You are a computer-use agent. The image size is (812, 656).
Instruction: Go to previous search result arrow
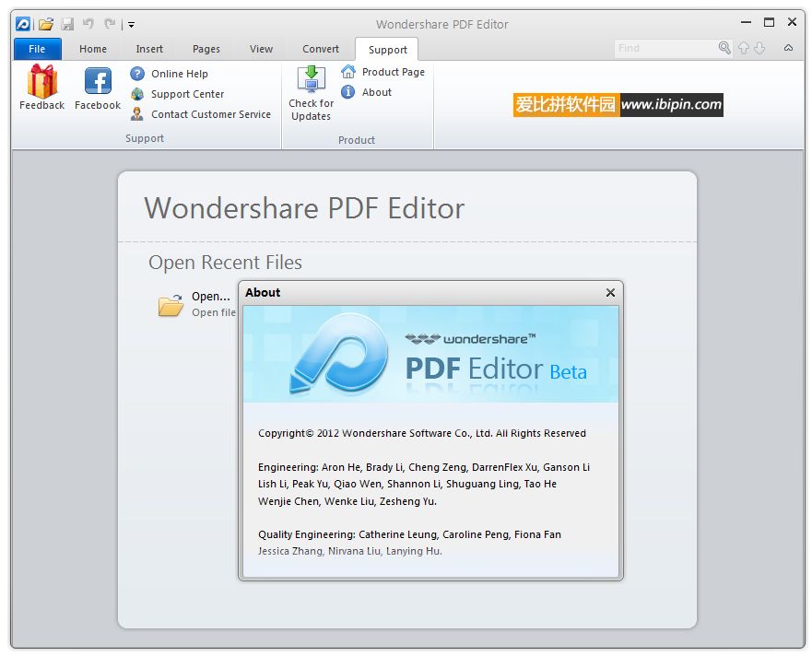point(744,48)
